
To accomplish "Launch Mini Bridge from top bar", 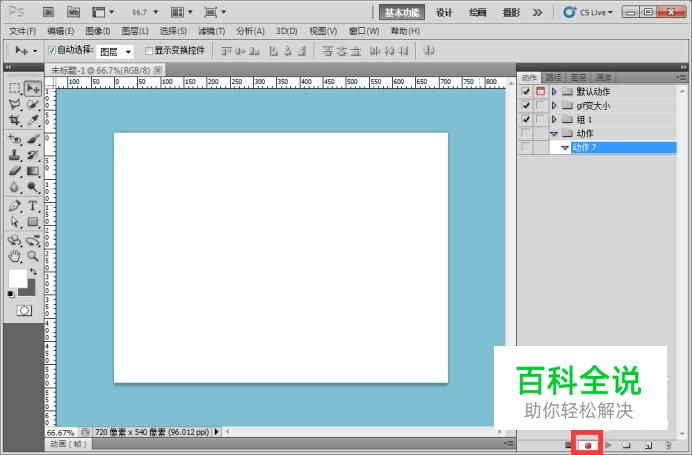I will pyautogui.click(x=73, y=12).
